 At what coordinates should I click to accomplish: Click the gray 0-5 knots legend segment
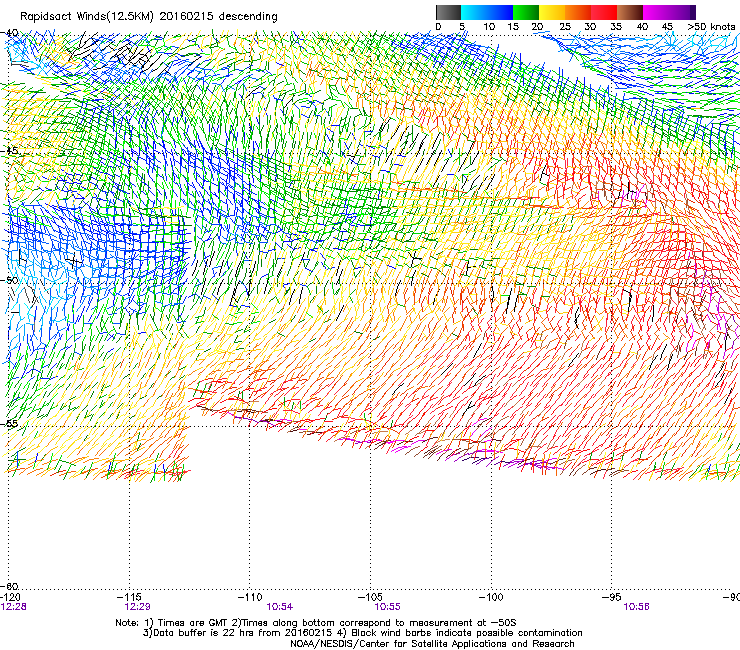(448, 12)
